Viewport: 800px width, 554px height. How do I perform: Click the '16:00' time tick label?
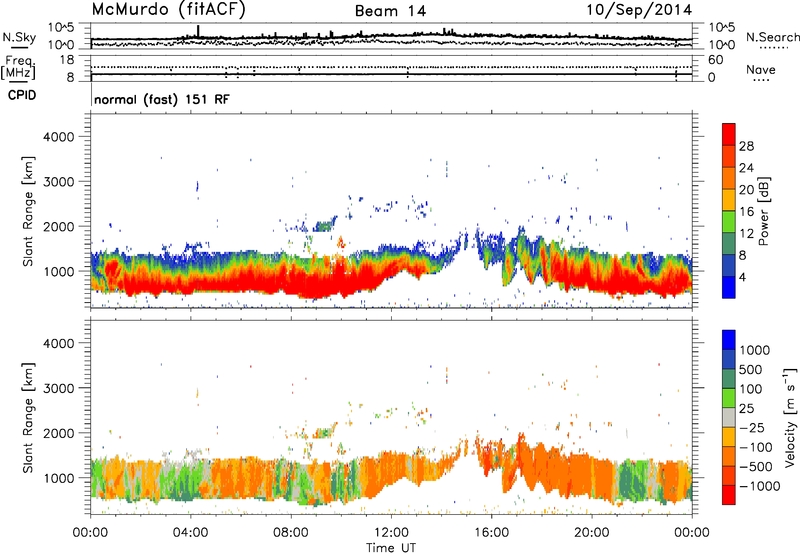(491, 533)
